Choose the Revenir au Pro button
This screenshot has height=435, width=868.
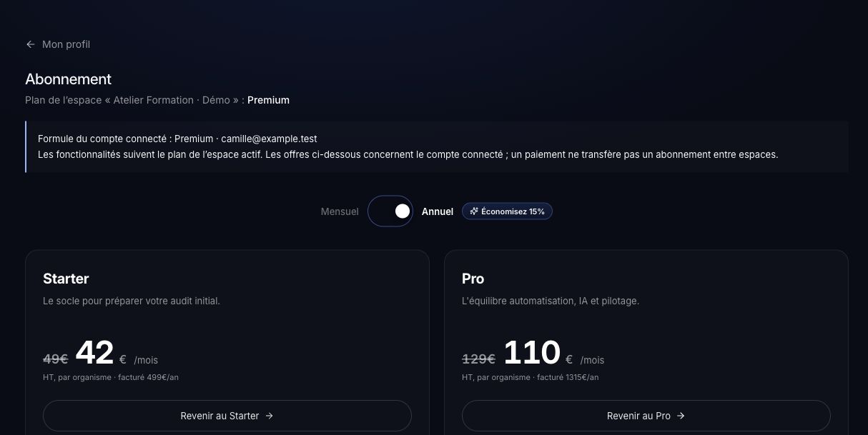point(646,416)
